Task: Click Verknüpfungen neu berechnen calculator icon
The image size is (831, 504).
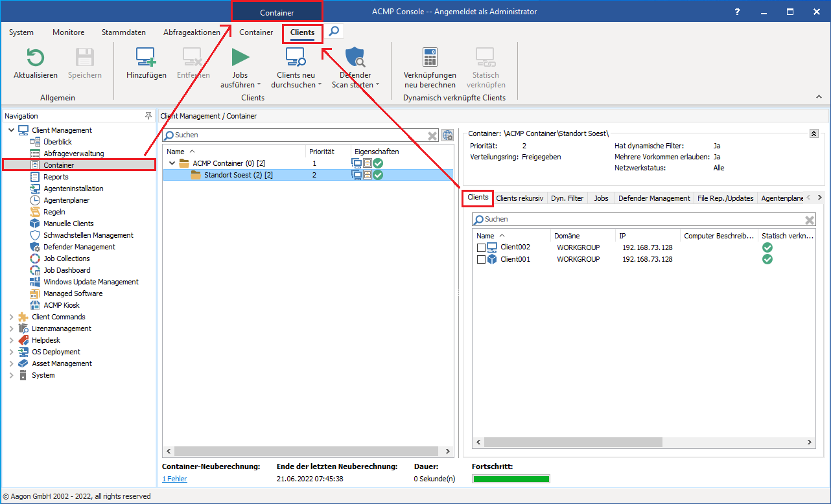Action: coord(430,58)
